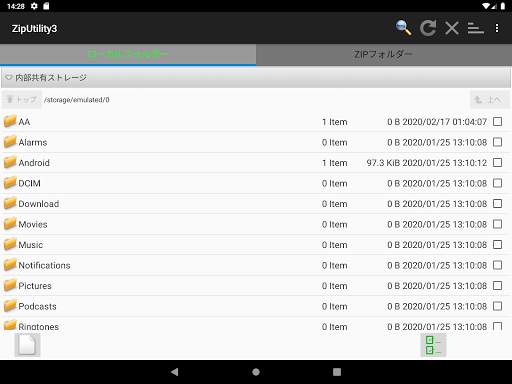The image size is (512, 384).
Task: Select the Ringtones folder name
Action: point(38,327)
